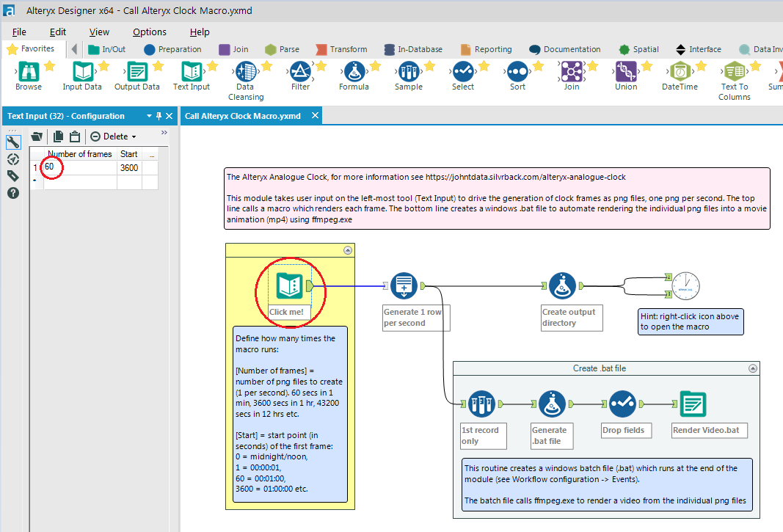Choose the Text To Columns tool
The height and width of the screenshot is (532, 783).
coord(735,71)
